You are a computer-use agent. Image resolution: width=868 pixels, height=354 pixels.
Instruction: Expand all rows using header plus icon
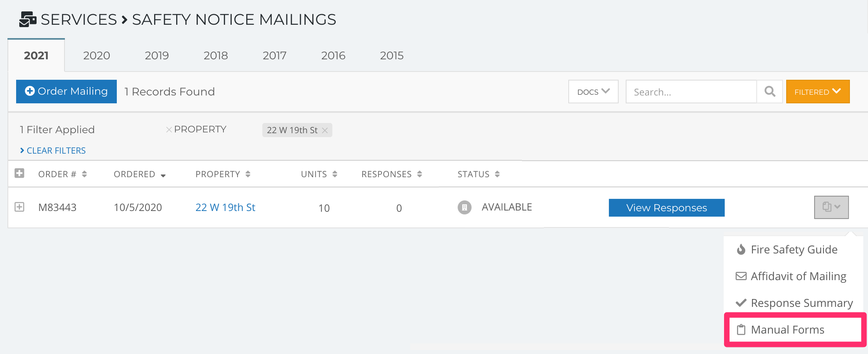(x=19, y=173)
